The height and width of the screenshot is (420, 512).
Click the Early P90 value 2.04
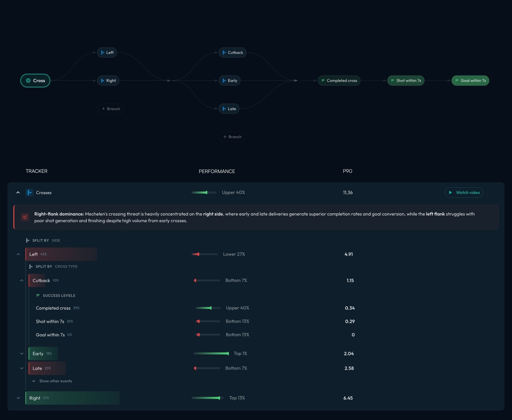[x=349, y=354]
